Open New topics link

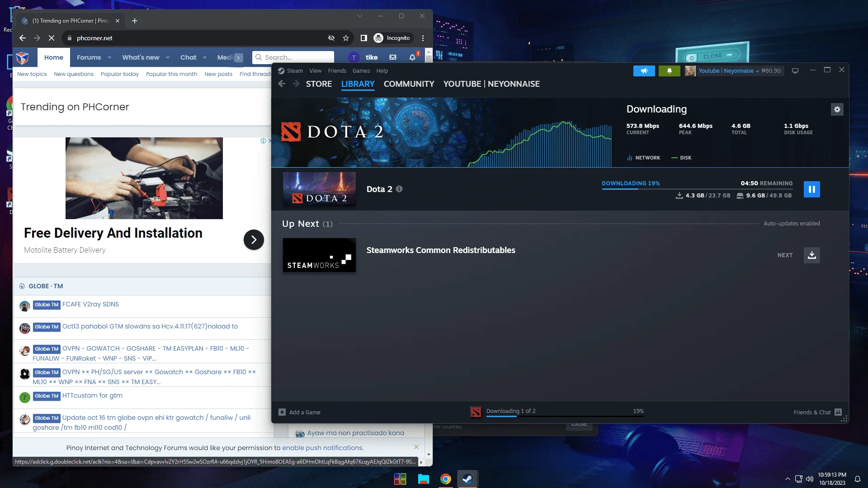pos(32,74)
